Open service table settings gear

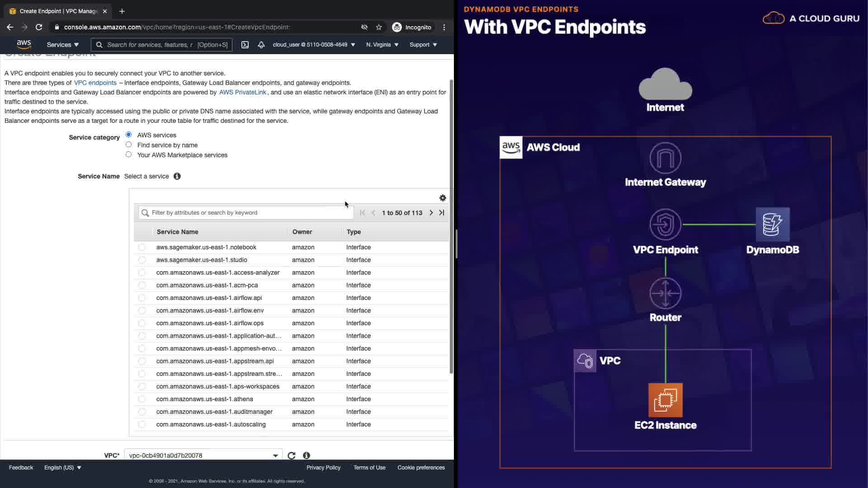443,198
